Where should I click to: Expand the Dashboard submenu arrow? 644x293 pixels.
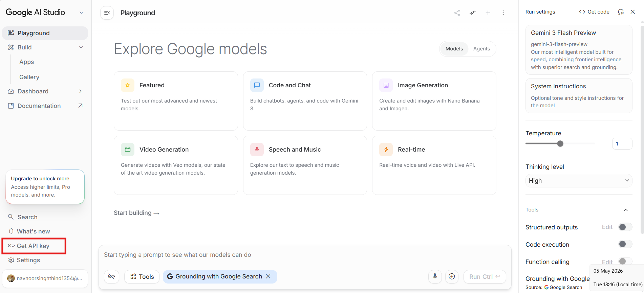click(80, 91)
